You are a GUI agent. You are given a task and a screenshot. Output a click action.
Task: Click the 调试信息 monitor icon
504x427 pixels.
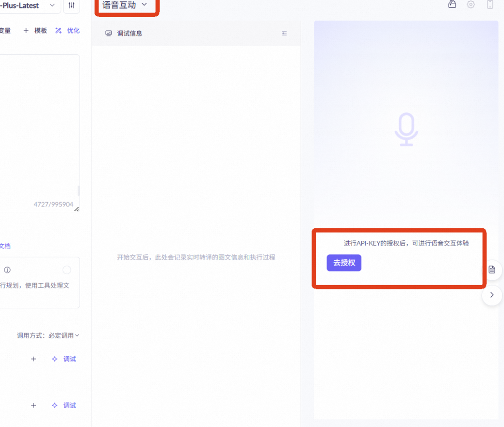(x=109, y=33)
